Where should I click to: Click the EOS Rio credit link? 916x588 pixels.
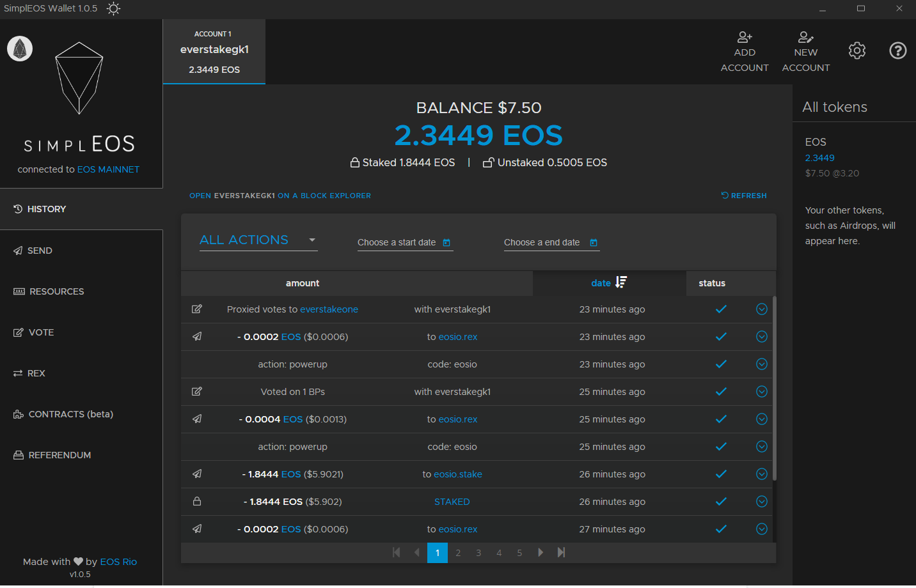coord(118,562)
